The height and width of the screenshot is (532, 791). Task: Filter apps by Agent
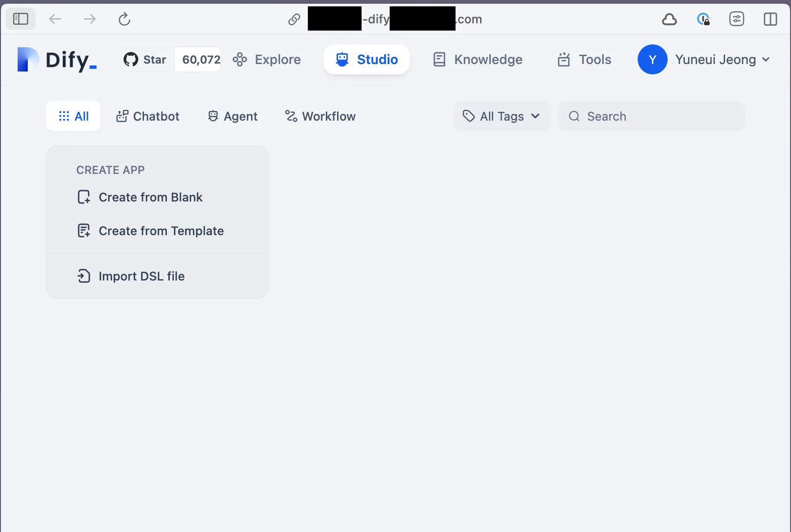(233, 116)
